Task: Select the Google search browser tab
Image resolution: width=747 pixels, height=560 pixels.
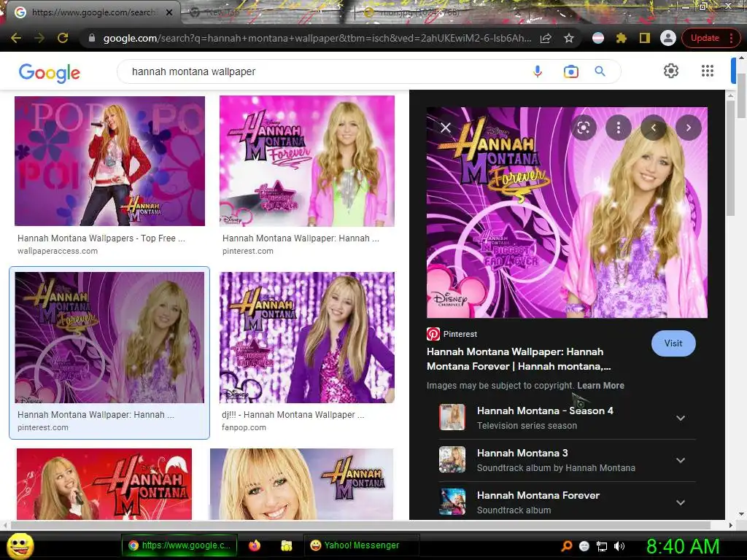Action: 93,12
